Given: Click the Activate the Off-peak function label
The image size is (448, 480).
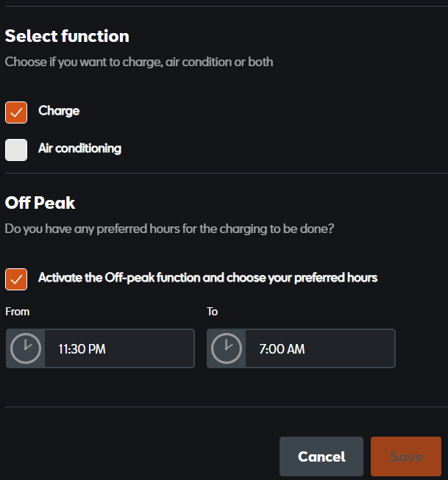Looking at the screenshot, I should tap(207, 278).
